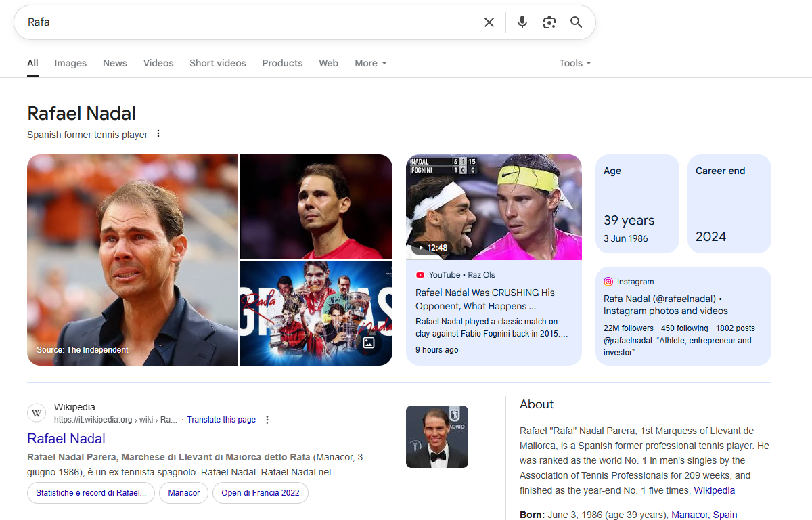This screenshot has height=520, width=812.
Task: Open Rafa Nadal Instagram photos and videos link
Action: pos(666,305)
